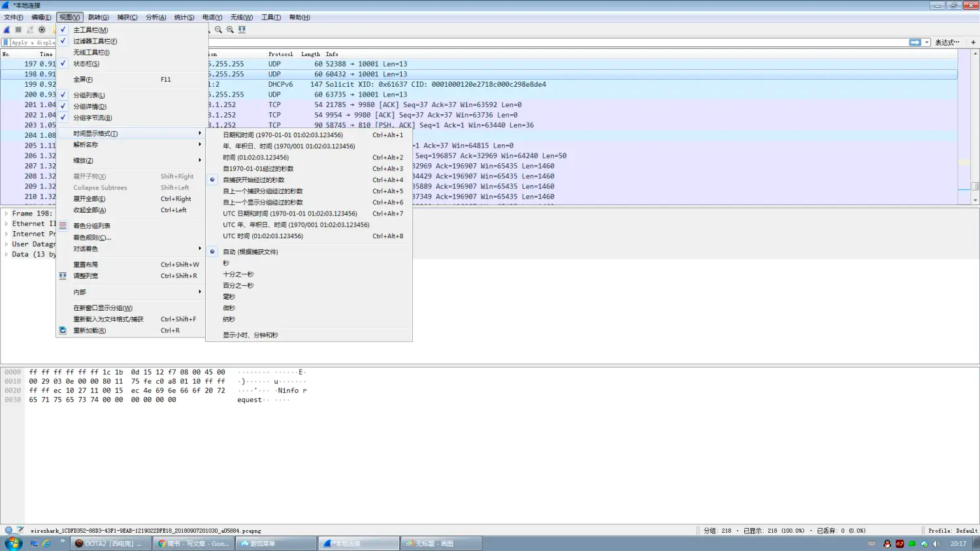Stop the running capture
This screenshot has height=551, width=980.
point(20,29)
